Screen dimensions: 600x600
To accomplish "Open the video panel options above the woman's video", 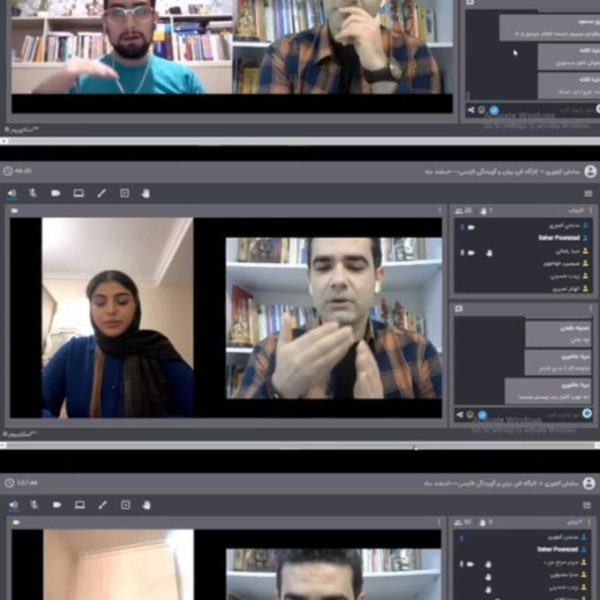I will pos(439,210).
